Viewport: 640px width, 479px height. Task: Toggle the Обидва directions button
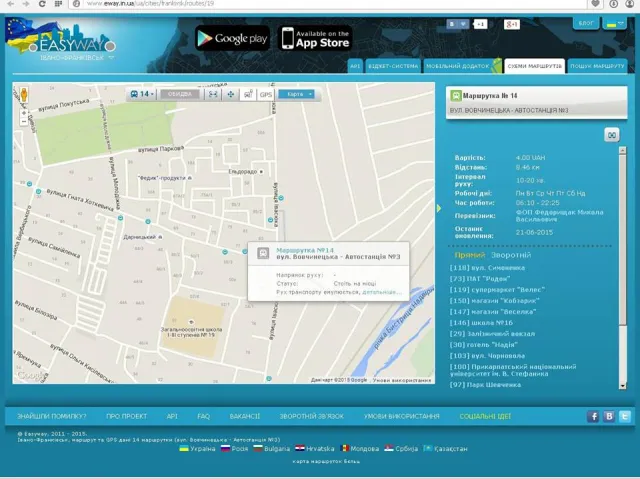tap(180, 94)
